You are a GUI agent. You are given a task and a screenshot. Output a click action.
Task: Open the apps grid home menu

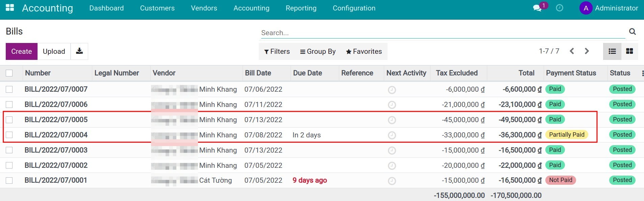[10, 8]
